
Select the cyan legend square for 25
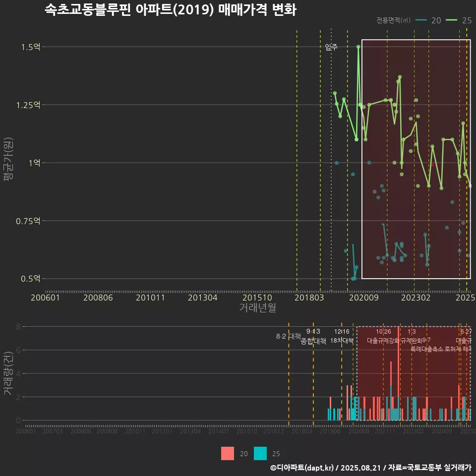pyautogui.click(x=260, y=454)
